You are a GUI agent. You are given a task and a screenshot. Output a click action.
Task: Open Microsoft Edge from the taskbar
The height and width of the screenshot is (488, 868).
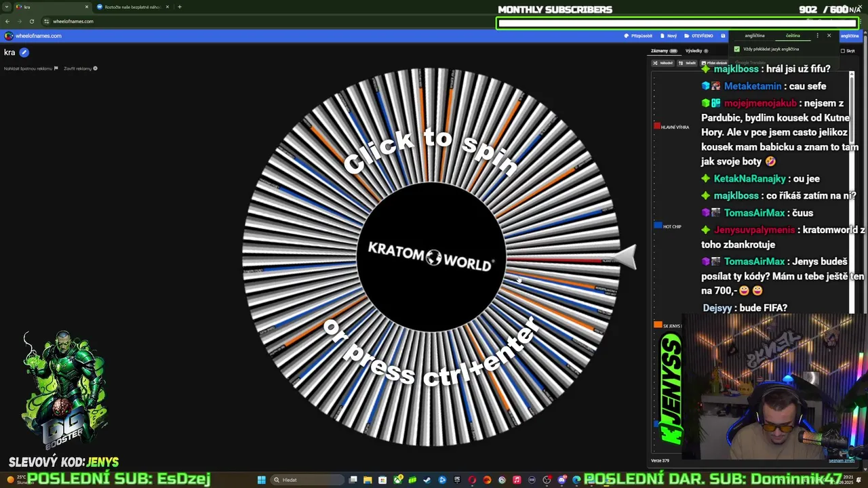pos(576,480)
